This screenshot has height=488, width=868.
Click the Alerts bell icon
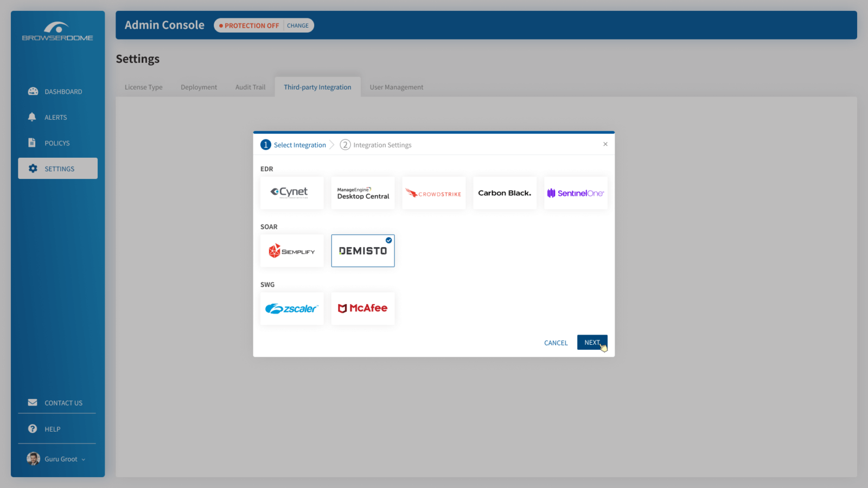coord(32,117)
